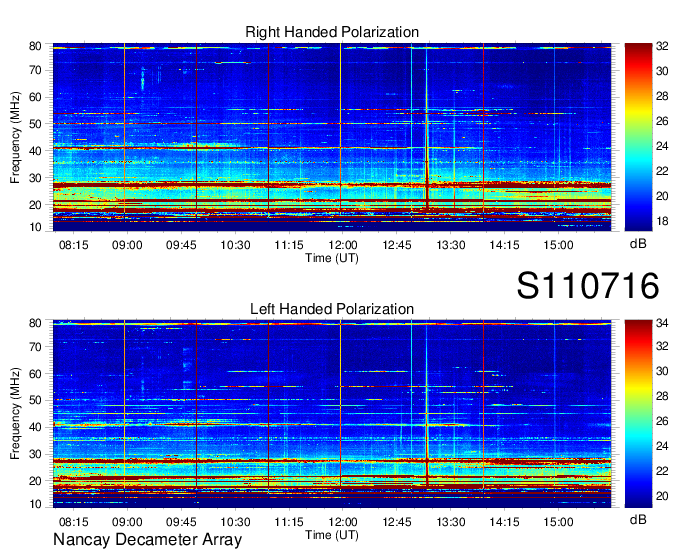Screen dimensions: 680x552
Task: Click the 15:00 tick of Left Handed plot
Action: pos(558,522)
